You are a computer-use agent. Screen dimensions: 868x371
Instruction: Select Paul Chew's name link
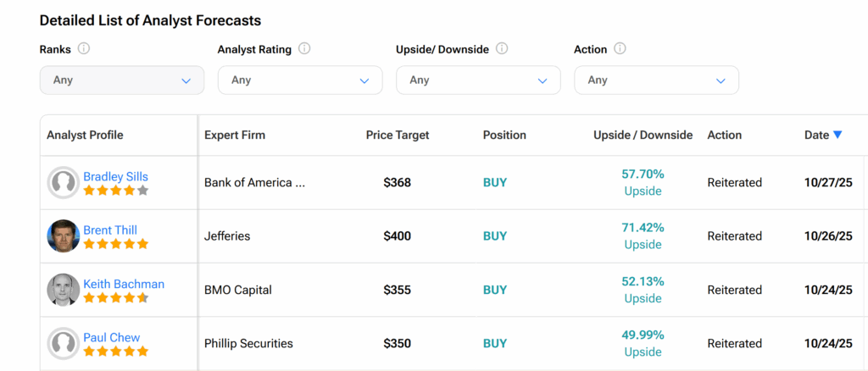tap(112, 337)
